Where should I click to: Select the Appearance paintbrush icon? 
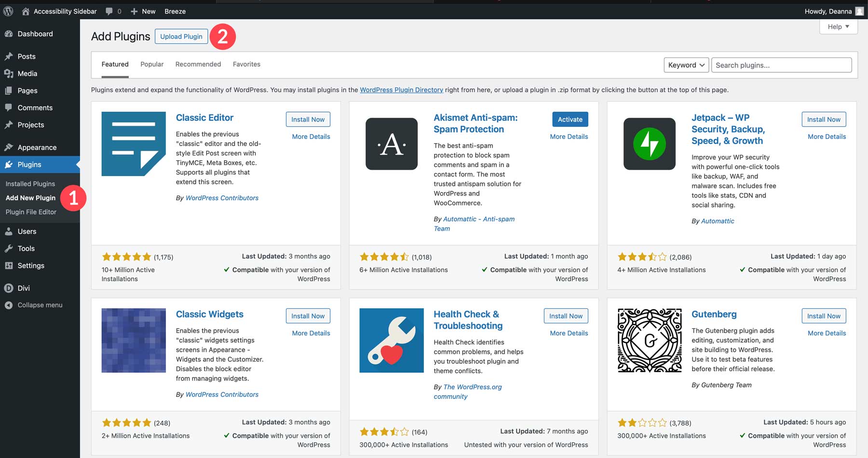pyautogui.click(x=10, y=147)
